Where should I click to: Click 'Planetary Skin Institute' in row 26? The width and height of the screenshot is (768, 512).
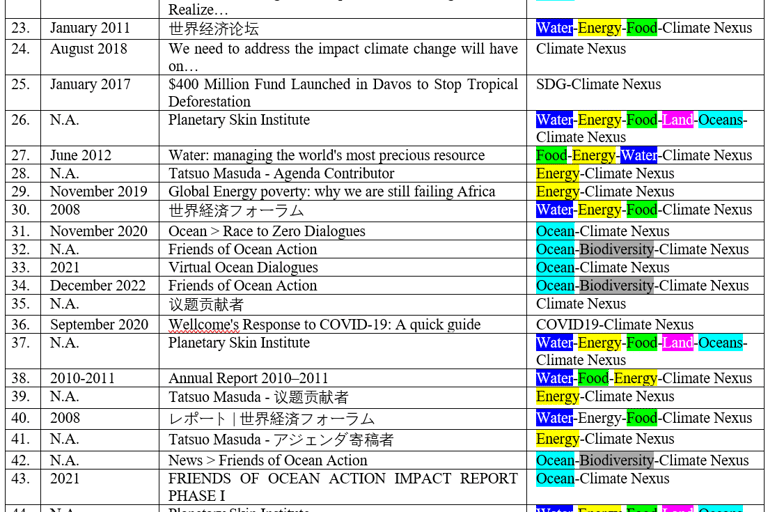coord(239,120)
